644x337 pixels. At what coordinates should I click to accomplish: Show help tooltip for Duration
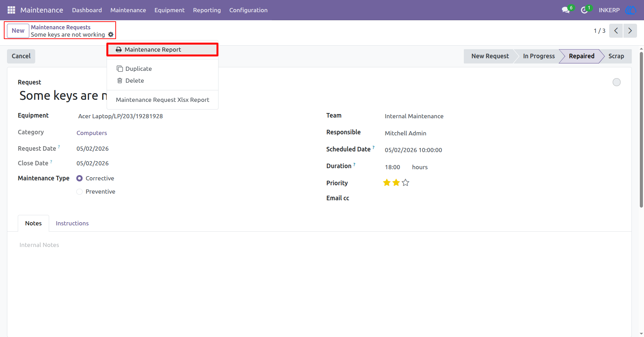pos(354,164)
